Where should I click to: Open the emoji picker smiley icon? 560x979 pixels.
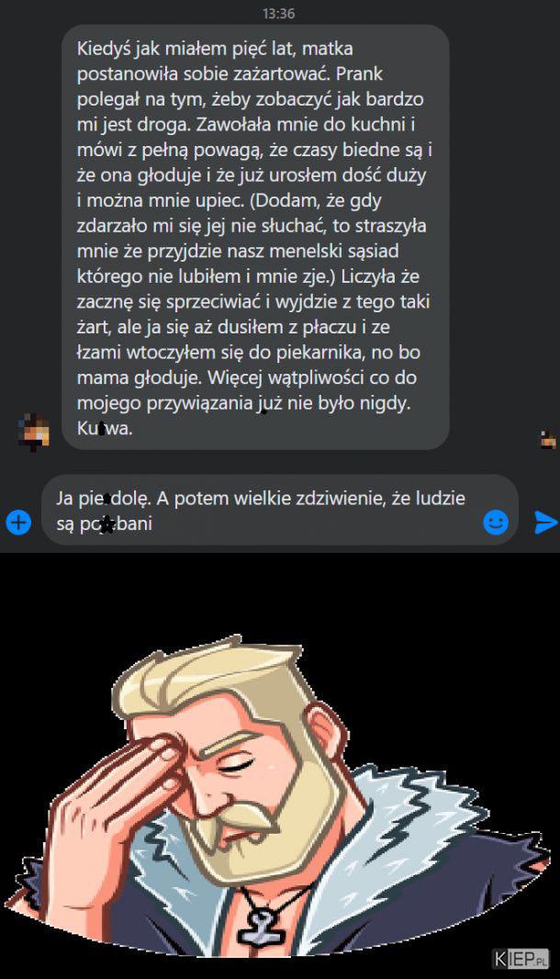click(x=496, y=522)
